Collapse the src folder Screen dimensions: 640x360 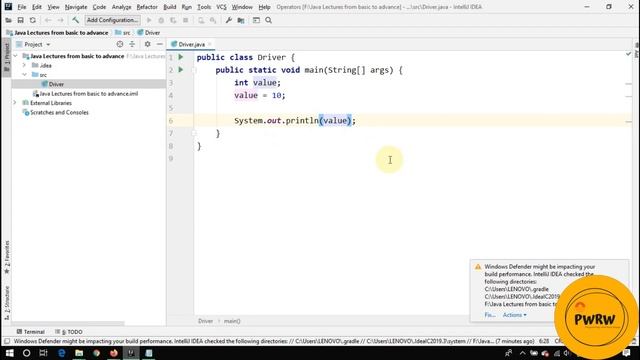pyautogui.click(x=24, y=75)
